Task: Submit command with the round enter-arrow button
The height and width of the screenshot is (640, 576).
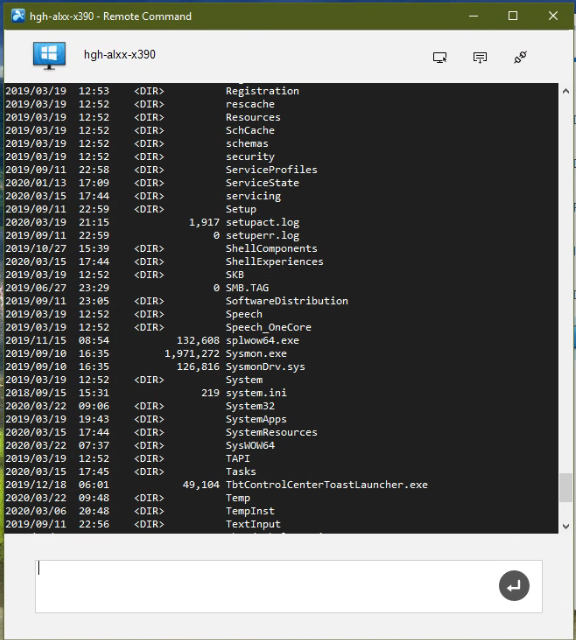Action: point(514,586)
